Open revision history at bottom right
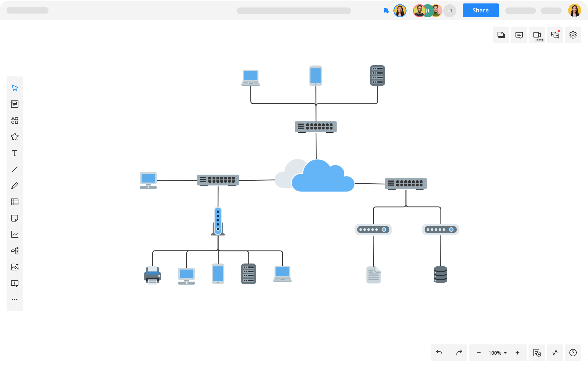The image size is (588, 367). click(x=537, y=353)
